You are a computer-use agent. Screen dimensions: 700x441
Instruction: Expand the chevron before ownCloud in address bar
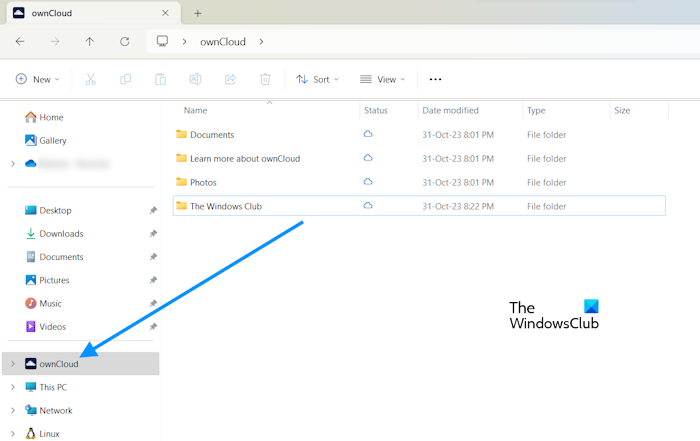[x=184, y=42]
